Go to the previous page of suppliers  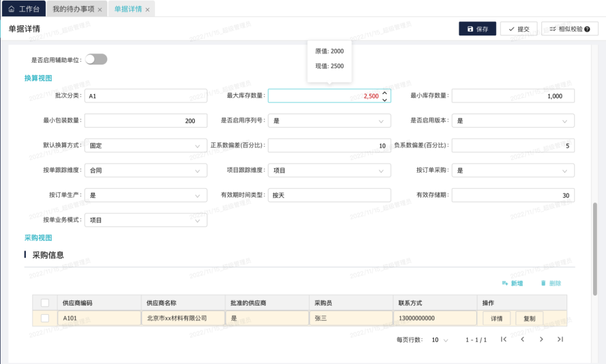pyautogui.click(x=522, y=339)
